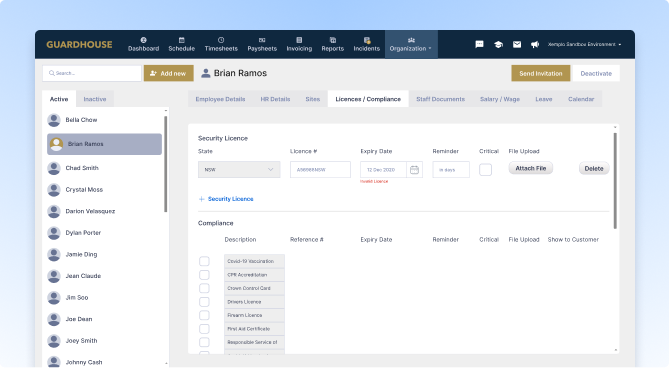The image size is (669, 368).
Task: Click the add Security Licence link
Action: tap(230, 199)
